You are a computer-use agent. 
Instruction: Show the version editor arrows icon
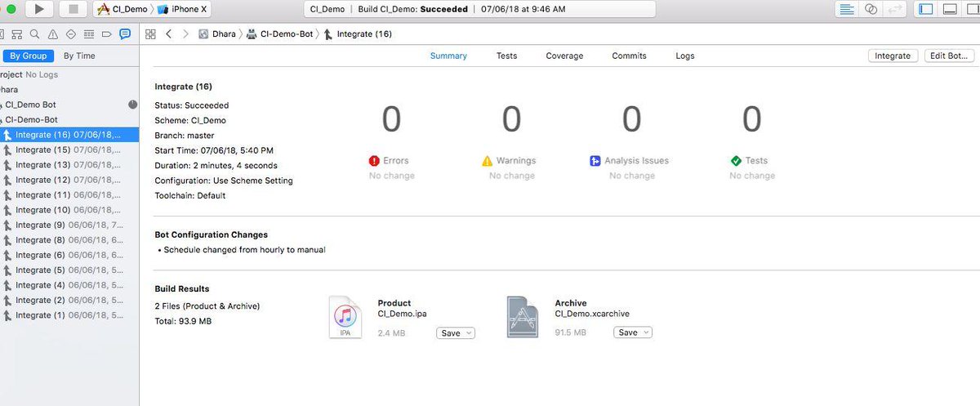coord(894,9)
